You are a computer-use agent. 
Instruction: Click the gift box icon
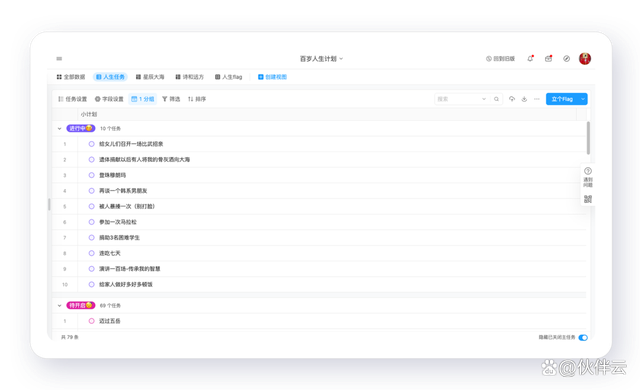[x=549, y=59]
